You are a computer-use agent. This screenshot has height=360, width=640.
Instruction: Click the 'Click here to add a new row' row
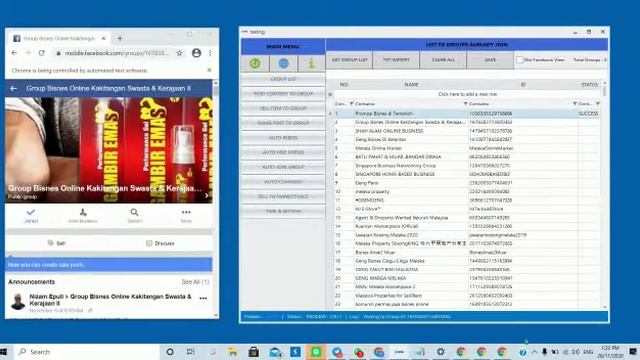(467, 94)
